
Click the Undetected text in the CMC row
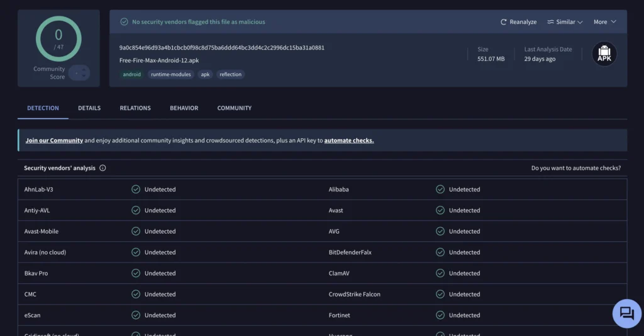point(160,294)
